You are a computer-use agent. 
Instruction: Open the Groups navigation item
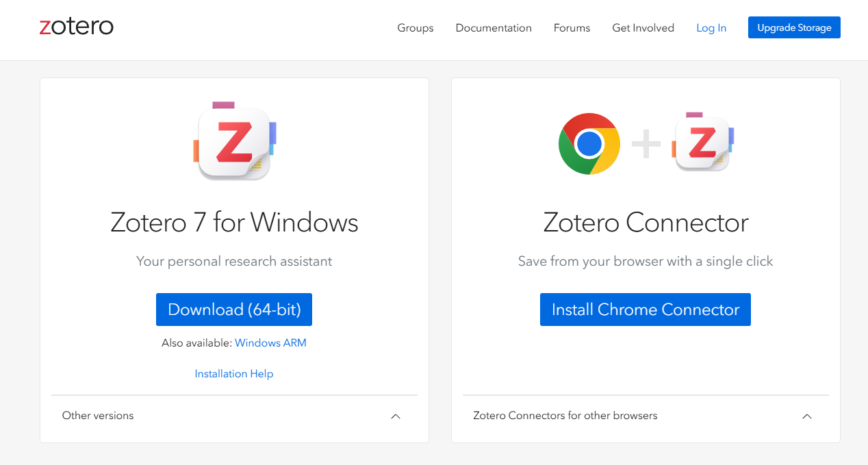tap(416, 28)
